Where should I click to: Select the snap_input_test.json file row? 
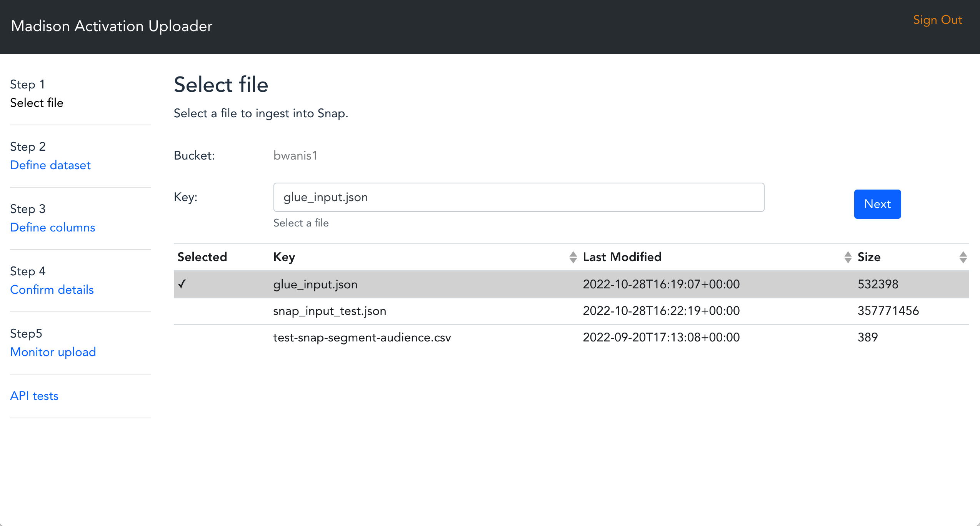(x=330, y=311)
